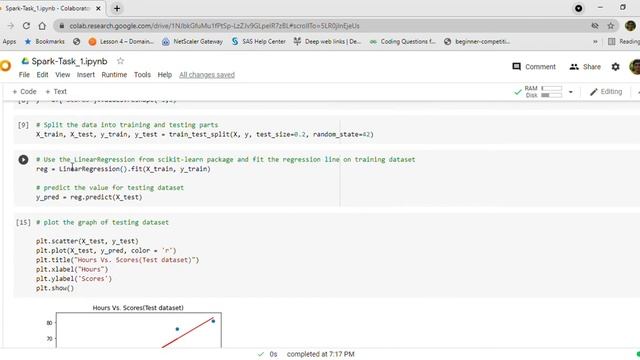Click the plt.title line of code
640x360 pixels.
coord(117,260)
